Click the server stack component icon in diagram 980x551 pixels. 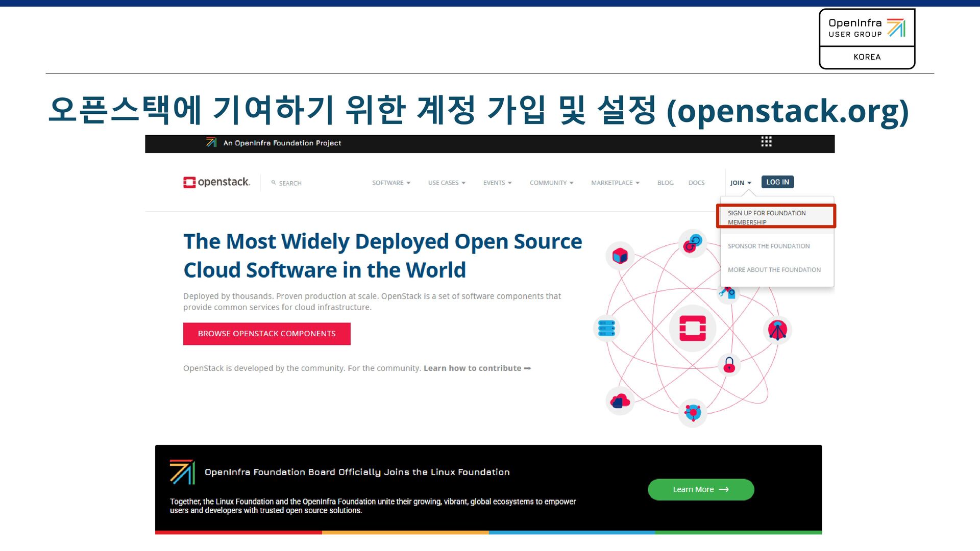click(606, 328)
